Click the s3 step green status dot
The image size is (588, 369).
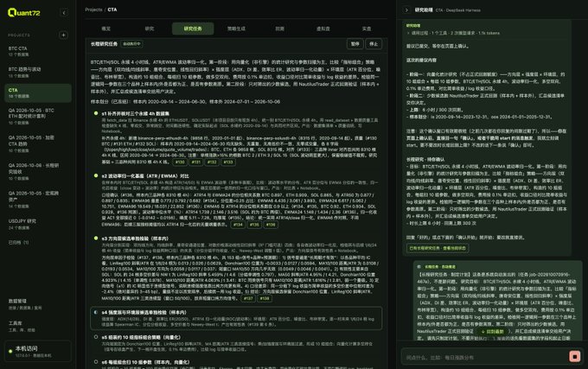tap(96, 239)
